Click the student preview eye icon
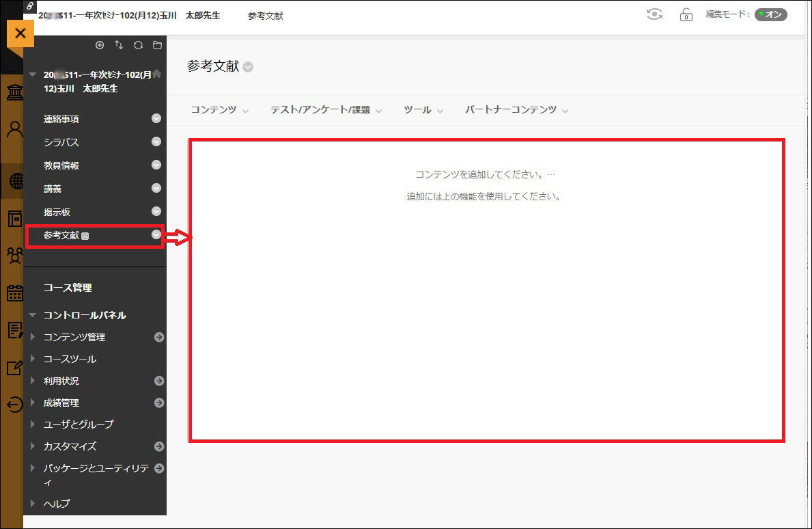Image resolution: width=812 pixels, height=529 pixels. pos(654,14)
